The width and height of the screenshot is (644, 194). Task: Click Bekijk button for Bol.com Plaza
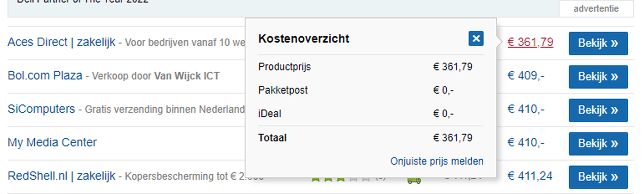point(598,77)
